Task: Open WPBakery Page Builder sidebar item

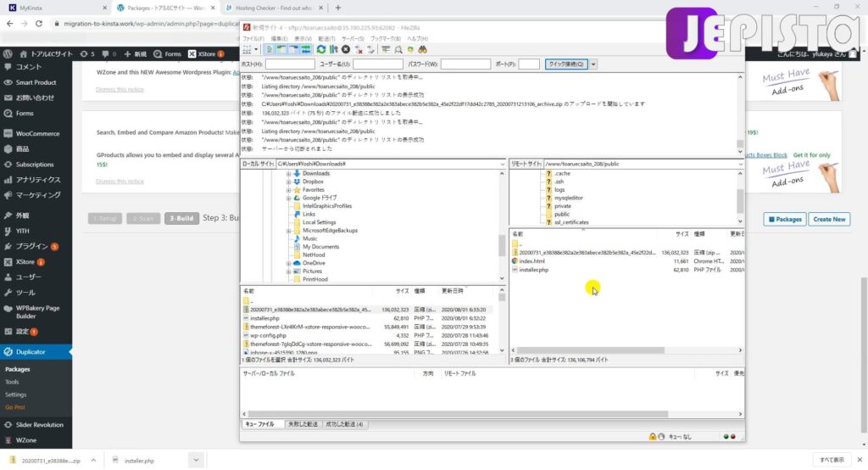Action: 37,312
